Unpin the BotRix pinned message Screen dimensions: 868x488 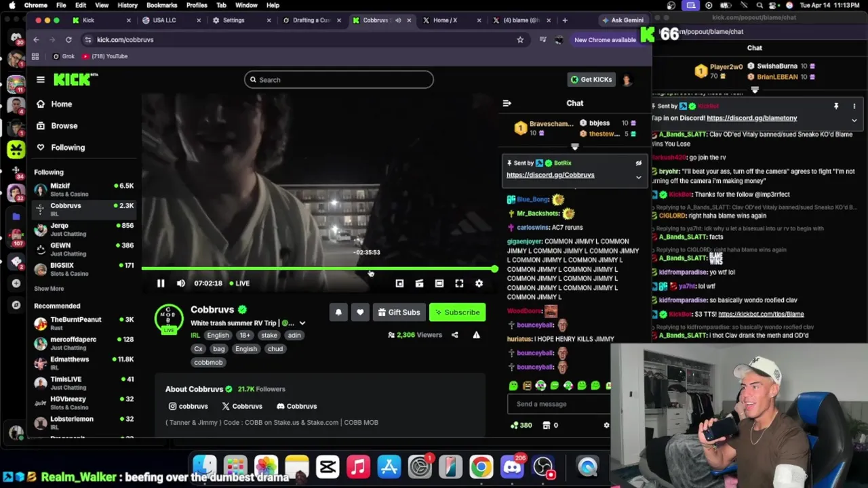click(x=638, y=163)
